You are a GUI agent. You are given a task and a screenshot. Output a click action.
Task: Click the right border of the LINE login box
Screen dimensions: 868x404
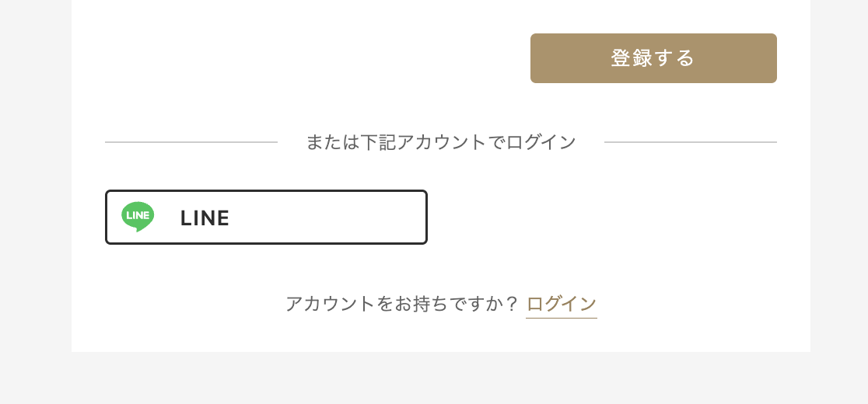(x=426, y=218)
